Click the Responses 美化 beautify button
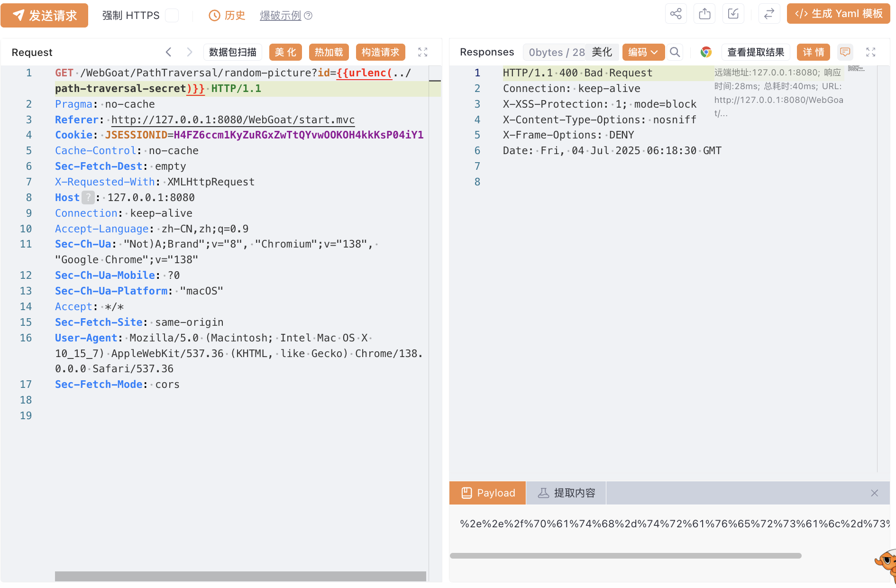 click(x=602, y=52)
